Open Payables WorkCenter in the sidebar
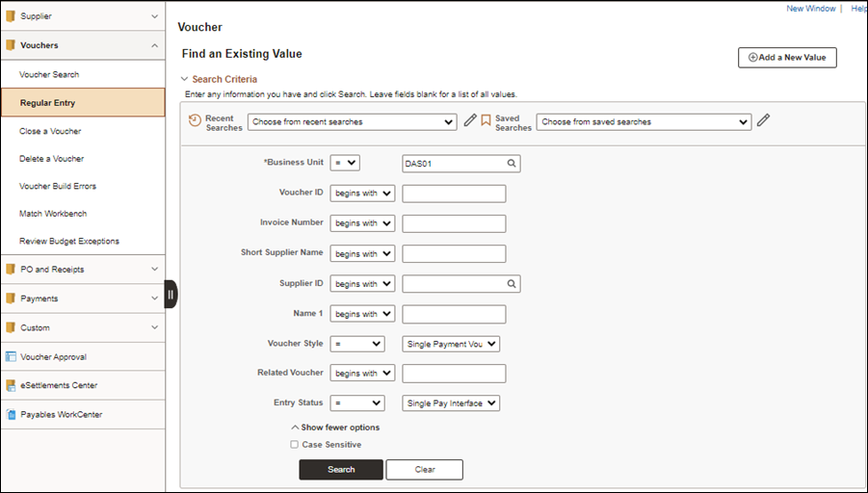This screenshot has height=493, width=868. click(x=61, y=414)
